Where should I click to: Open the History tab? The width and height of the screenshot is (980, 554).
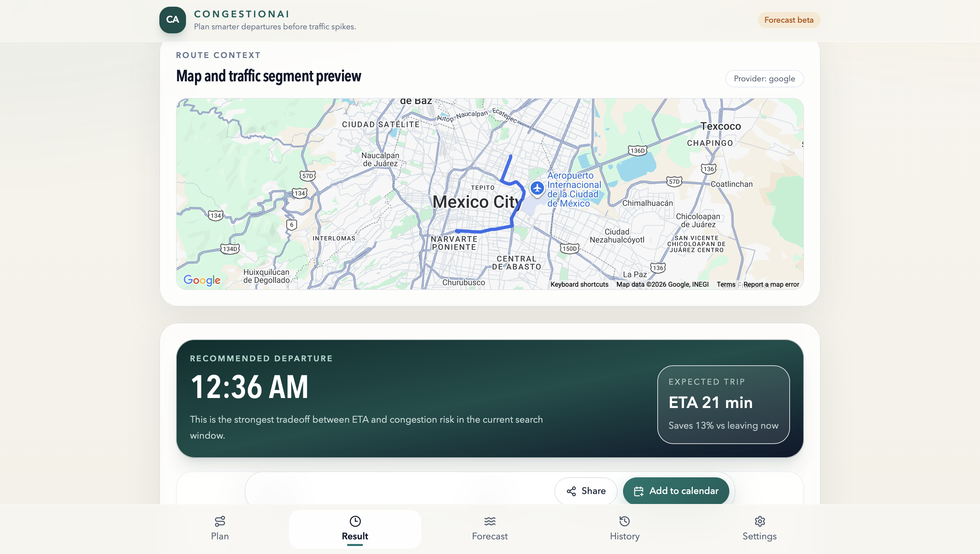[625, 529]
